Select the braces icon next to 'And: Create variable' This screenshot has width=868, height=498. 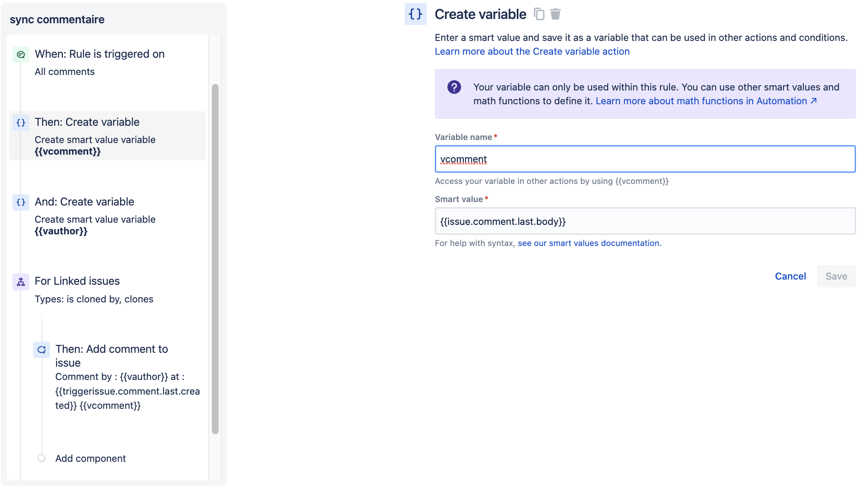pyautogui.click(x=21, y=202)
